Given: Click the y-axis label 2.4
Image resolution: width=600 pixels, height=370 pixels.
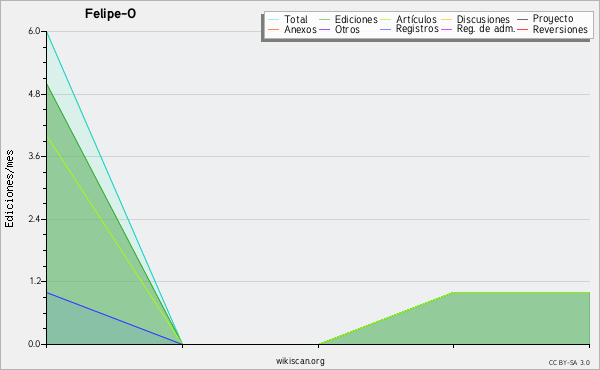Looking at the screenshot, I should [x=34, y=219].
